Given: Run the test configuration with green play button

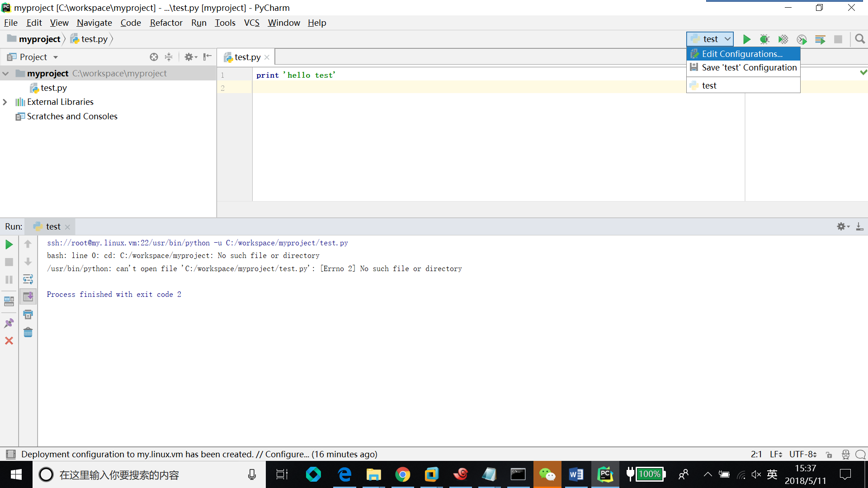Looking at the screenshot, I should click(x=746, y=39).
